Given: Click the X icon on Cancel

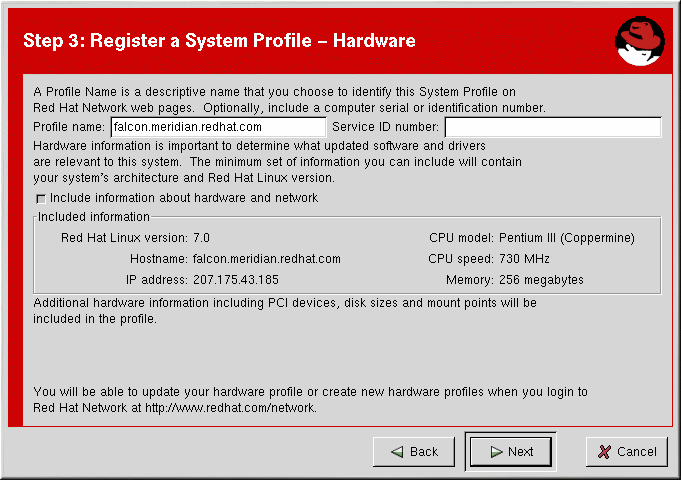Looking at the screenshot, I should (603, 452).
